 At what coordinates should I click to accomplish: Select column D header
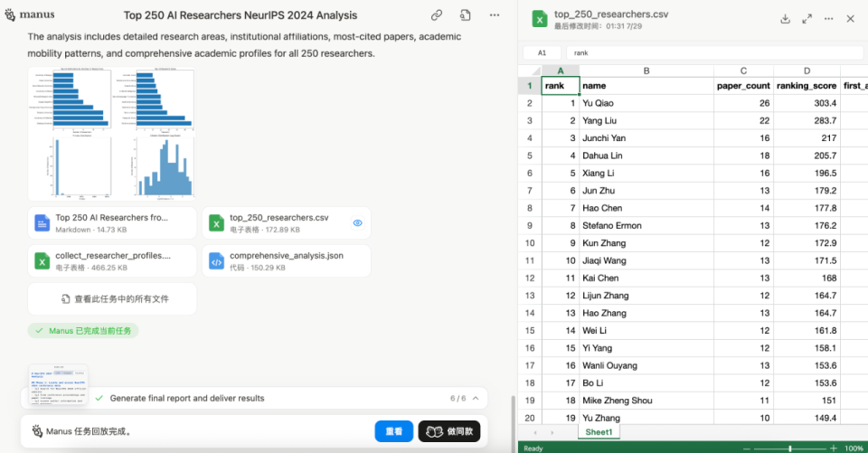807,71
